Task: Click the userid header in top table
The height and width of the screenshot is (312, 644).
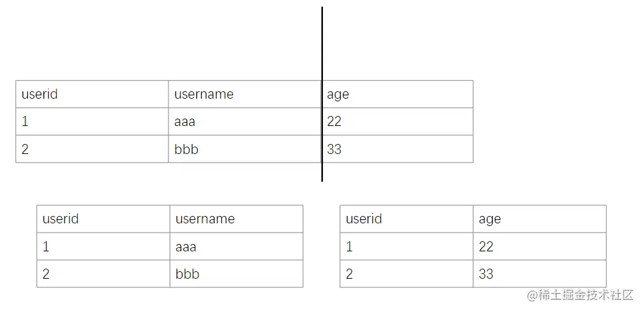Action: point(40,95)
